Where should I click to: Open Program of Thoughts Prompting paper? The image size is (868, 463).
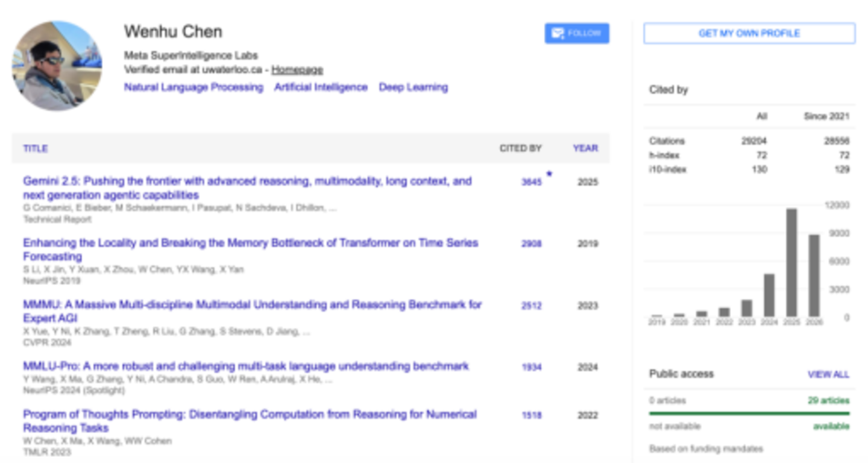(x=250, y=421)
